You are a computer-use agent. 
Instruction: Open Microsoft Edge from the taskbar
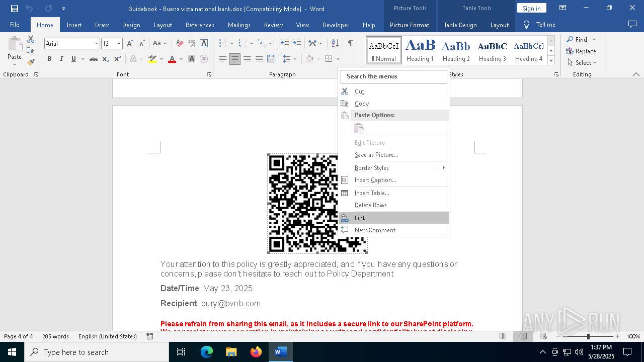[x=207, y=352]
